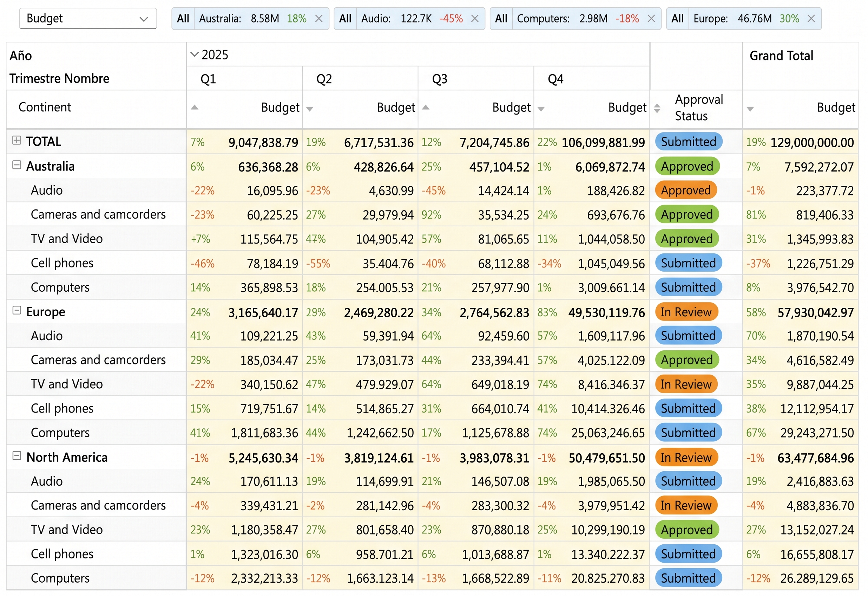Viewport: 868px width, 596px height.
Task: Sort Q3 Budget column ascending arrow
Action: click(x=426, y=107)
